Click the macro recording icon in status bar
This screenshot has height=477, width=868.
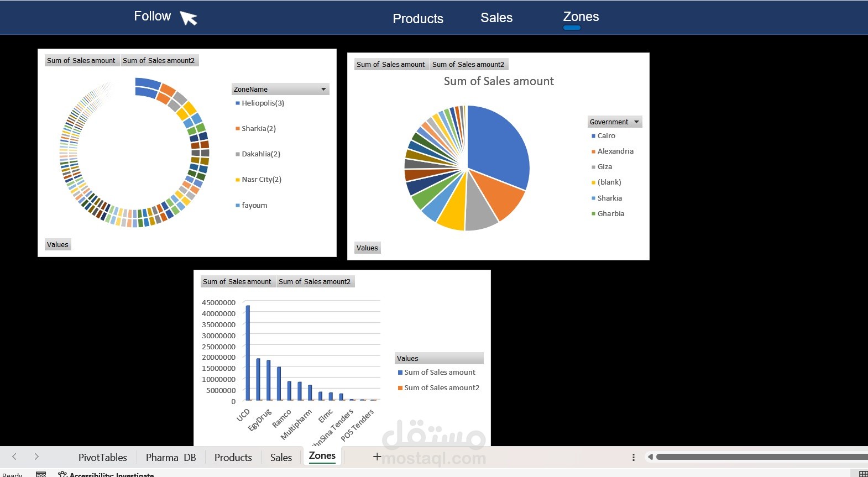coord(41,474)
